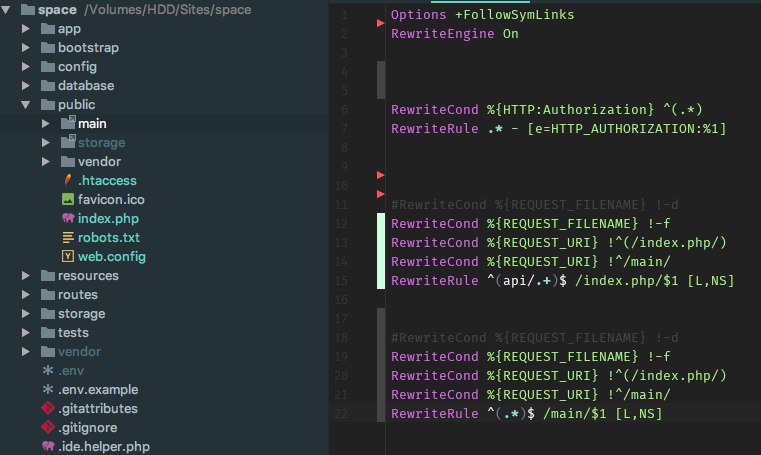Viewport: 761px width, 455px height.
Task: Click the .ide.helper.php elephant icon
Action: (48, 446)
